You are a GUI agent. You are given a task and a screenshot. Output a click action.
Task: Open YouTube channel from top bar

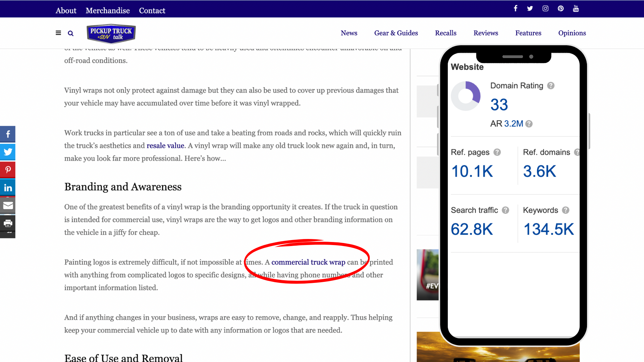576,8
